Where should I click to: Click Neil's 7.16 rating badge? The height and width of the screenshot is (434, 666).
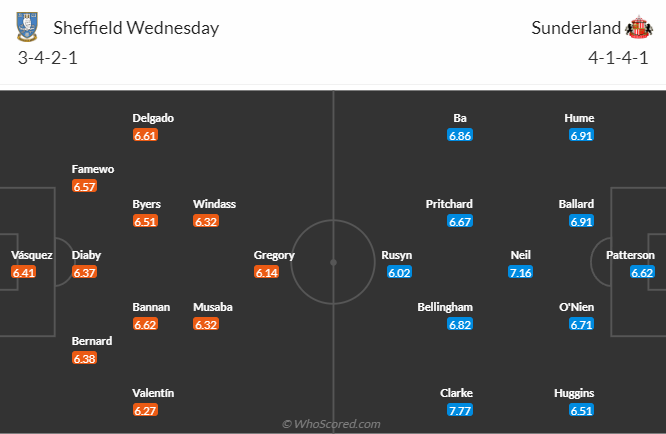pos(520,272)
